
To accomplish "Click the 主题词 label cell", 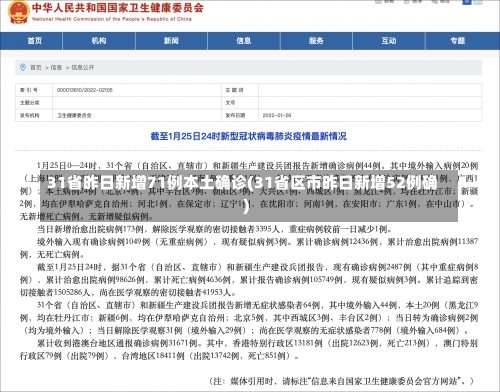I will tap(240, 90).
